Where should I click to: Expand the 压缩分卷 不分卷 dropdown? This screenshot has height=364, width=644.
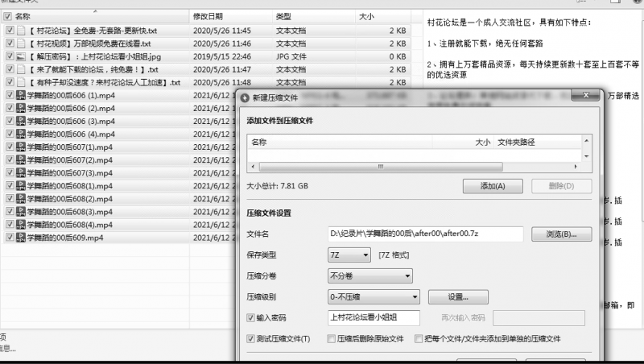point(370,275)
